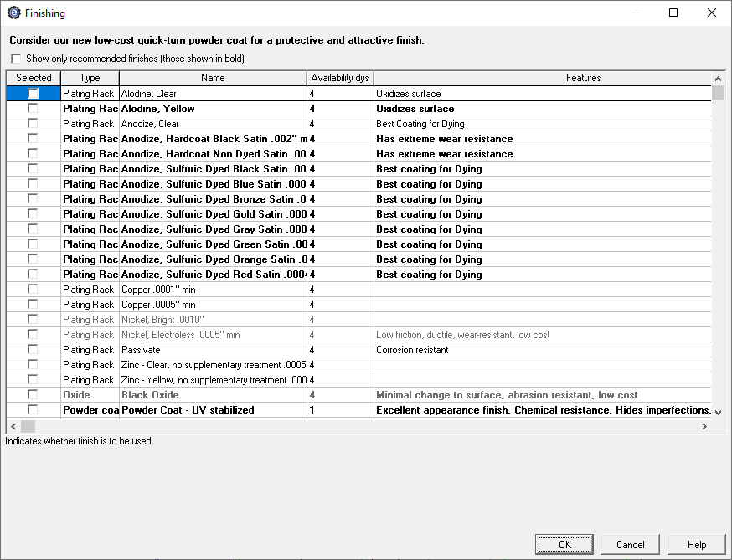The image size is (732, 560).
Task: Check the Sulfuric Dyed Bronze Satin row
Action: [x=34, y=198]
